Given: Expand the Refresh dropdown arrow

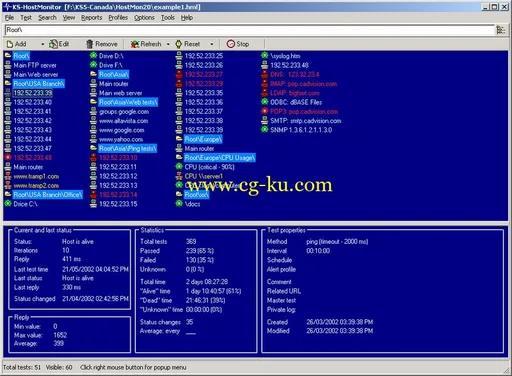Looking at the screenshot, I should (x=168, y=44).
